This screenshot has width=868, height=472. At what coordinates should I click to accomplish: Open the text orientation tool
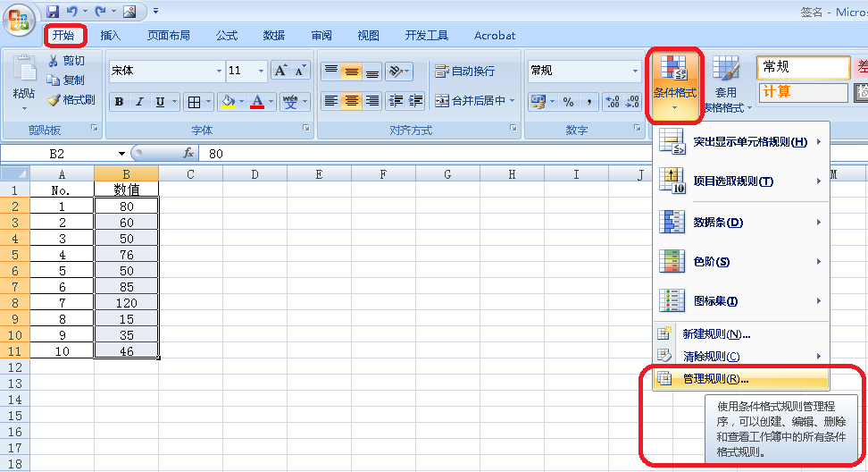399,71
